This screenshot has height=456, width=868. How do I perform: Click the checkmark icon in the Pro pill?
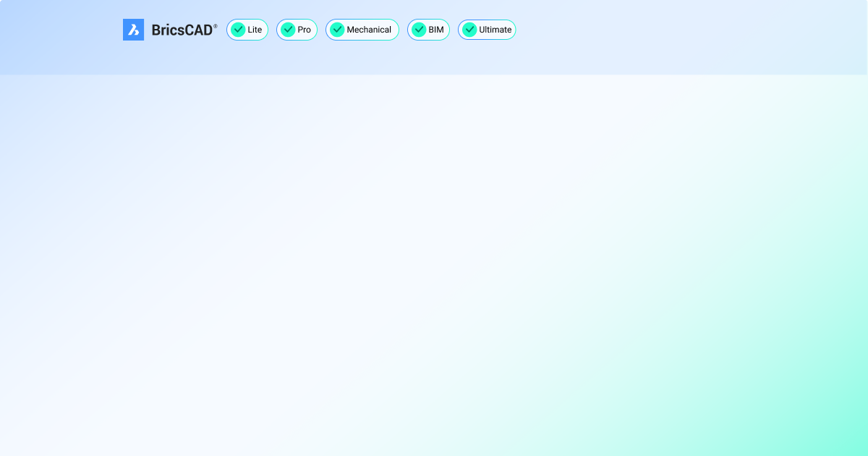click(288, 30)
